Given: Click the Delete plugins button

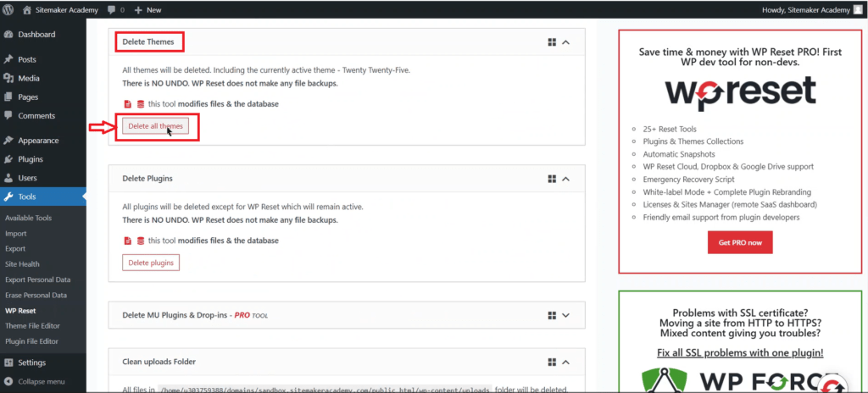Looking at the screenshot, I should pos(151,263).
